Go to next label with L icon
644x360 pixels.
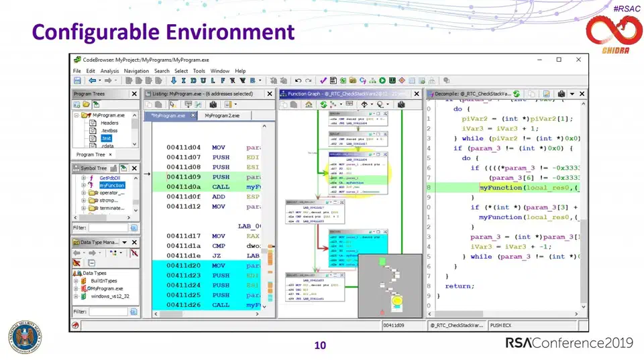tap(213, 81)
